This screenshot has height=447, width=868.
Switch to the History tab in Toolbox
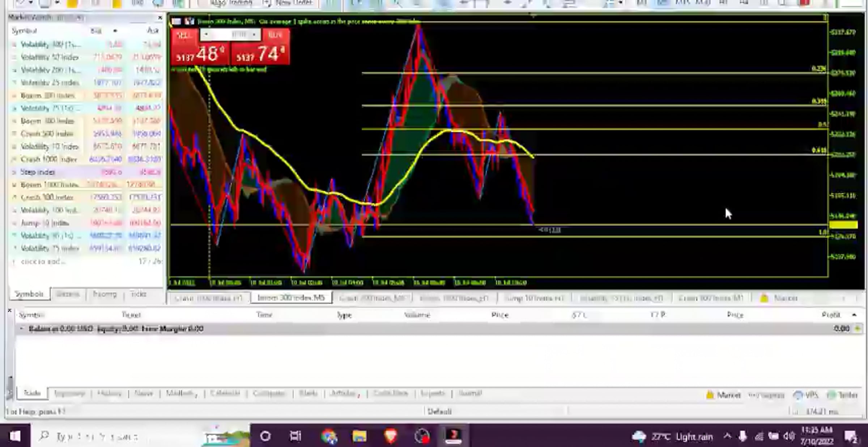click(x=109, y=393)
